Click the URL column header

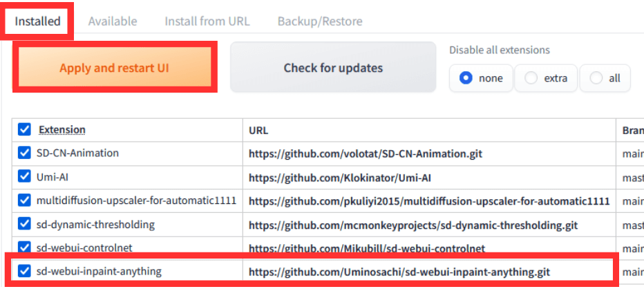(258, 130)
